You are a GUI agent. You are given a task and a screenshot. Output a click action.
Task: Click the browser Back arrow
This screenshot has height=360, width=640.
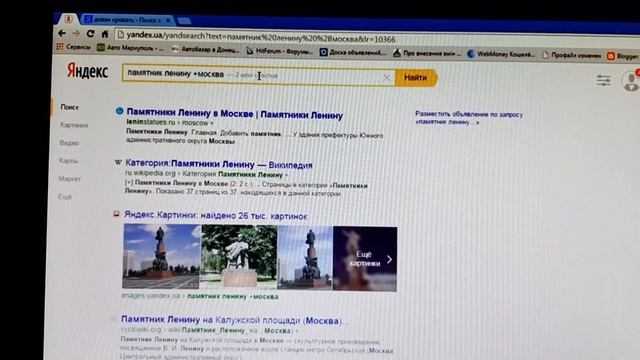(62, 33)
